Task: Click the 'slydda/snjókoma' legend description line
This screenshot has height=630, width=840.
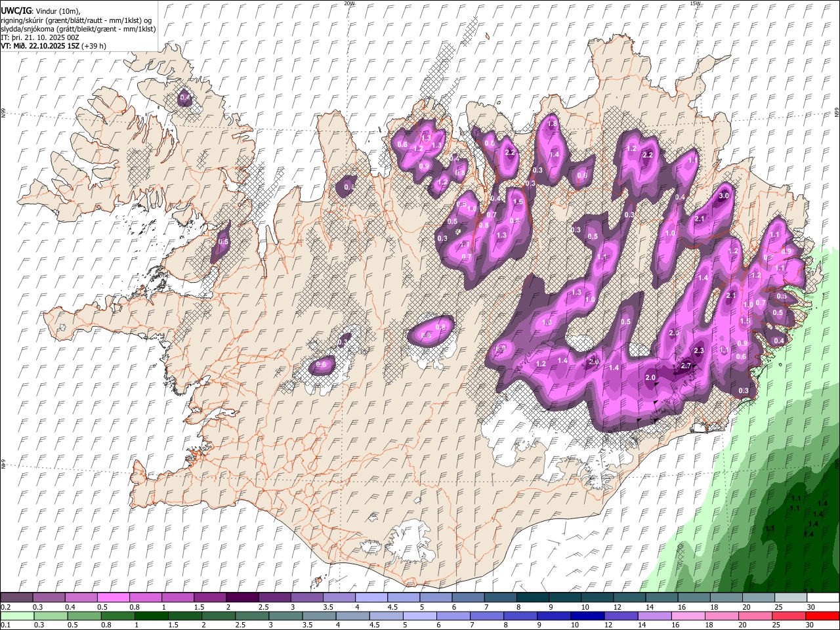Action: (79, 29)
